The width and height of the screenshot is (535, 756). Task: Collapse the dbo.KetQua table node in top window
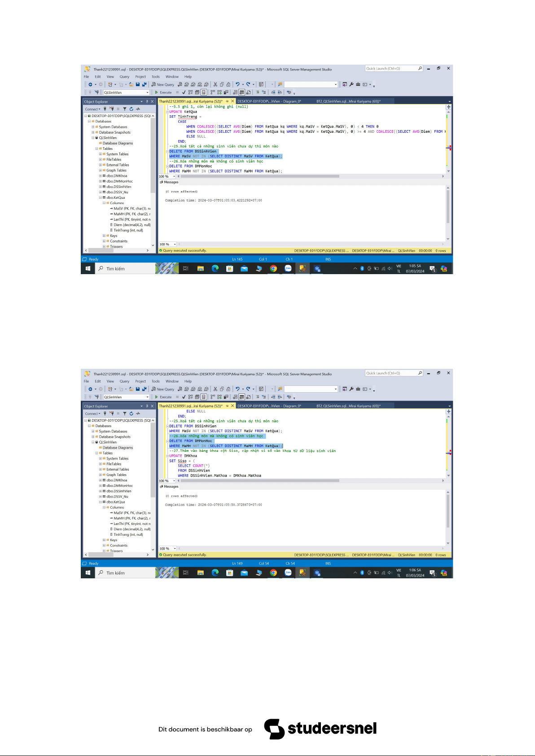(x=101, y=198)
